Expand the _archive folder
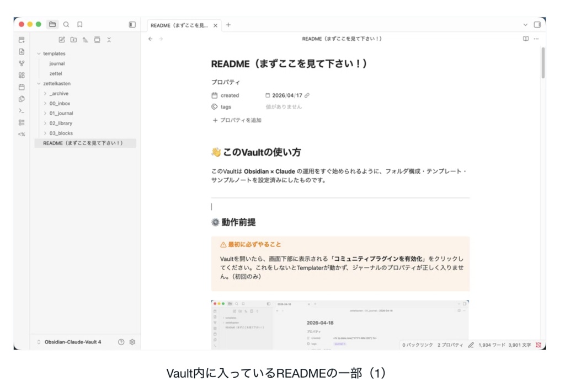565x392 pixels. [x=45, y=94]
